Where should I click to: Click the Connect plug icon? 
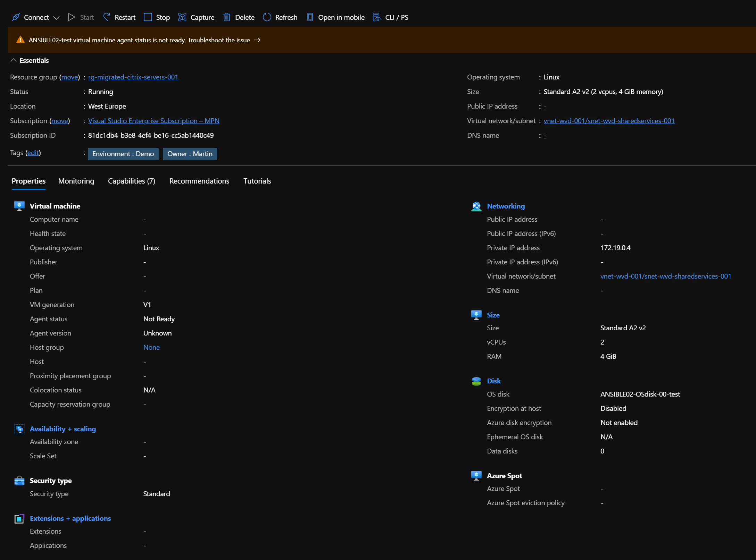[x=16, y=17]
